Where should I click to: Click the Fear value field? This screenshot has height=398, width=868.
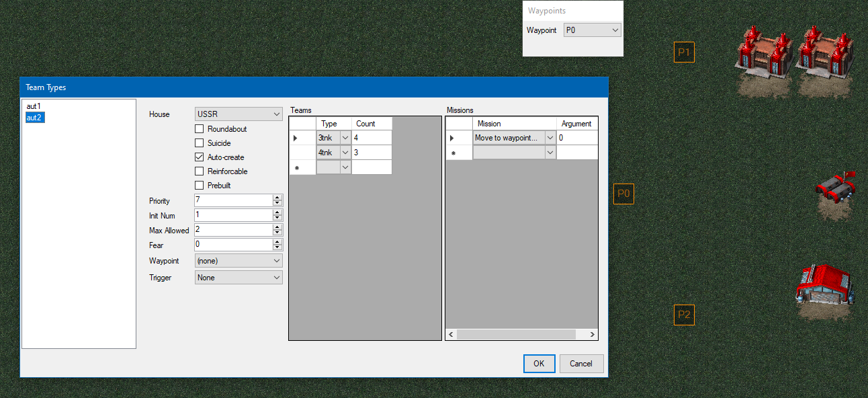[233, 245]
